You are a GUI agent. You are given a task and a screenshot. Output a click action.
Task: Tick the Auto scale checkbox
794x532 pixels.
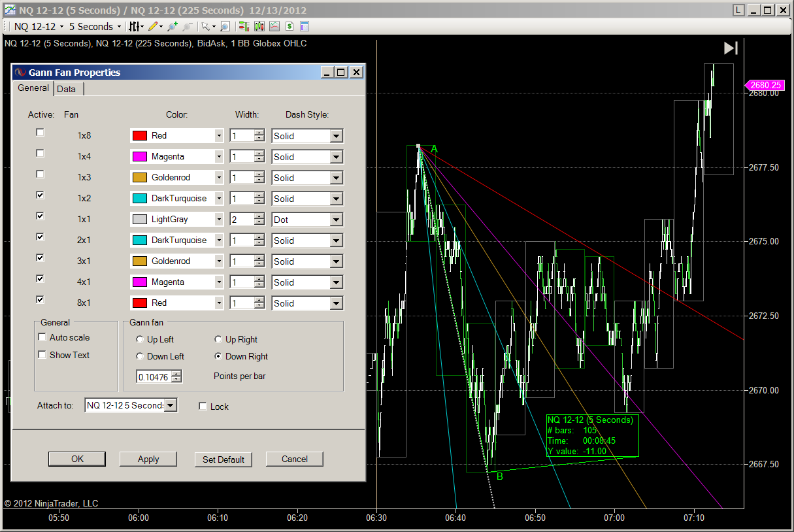pyautogui.click(x=42, y=337)
